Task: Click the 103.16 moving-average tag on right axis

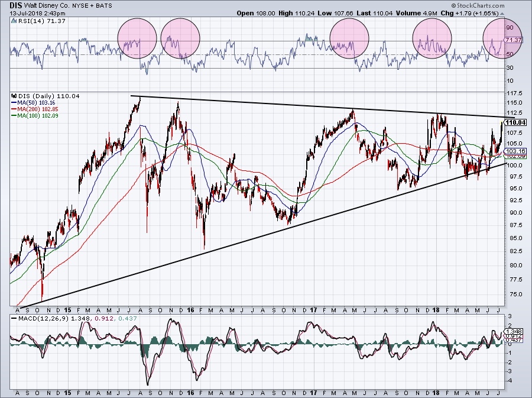Action: [515, 151]
